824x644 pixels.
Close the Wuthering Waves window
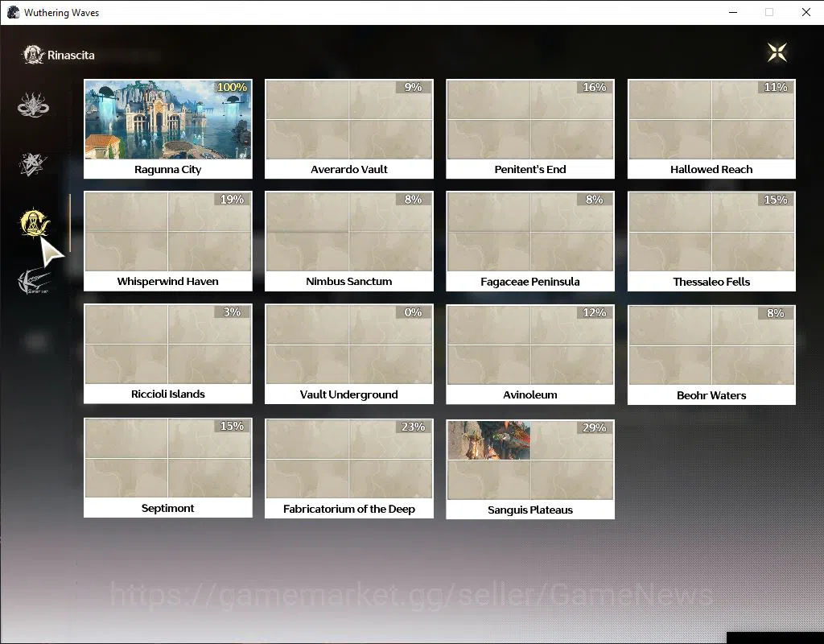pyautogui.click(x=806, y=12)
